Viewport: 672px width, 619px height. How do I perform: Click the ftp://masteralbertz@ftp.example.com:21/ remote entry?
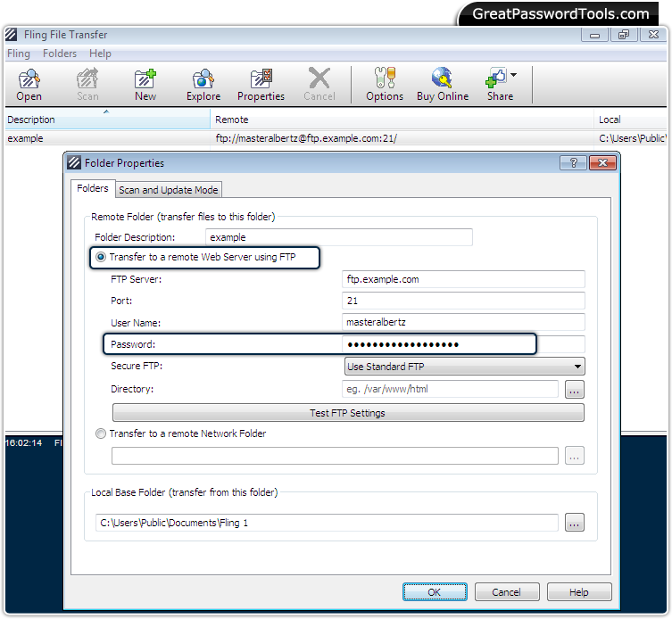tap(306, 138)
